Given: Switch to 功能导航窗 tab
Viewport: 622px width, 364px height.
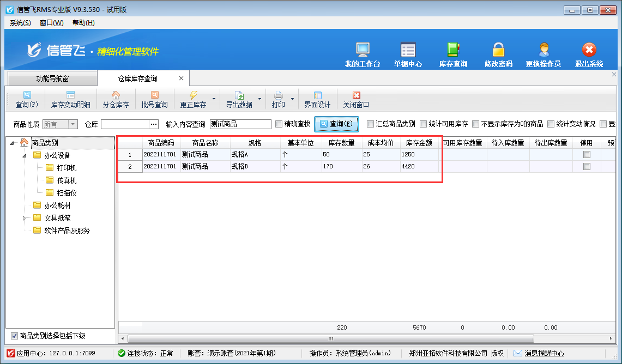Looking at the screenshot, I should point(52,78).
